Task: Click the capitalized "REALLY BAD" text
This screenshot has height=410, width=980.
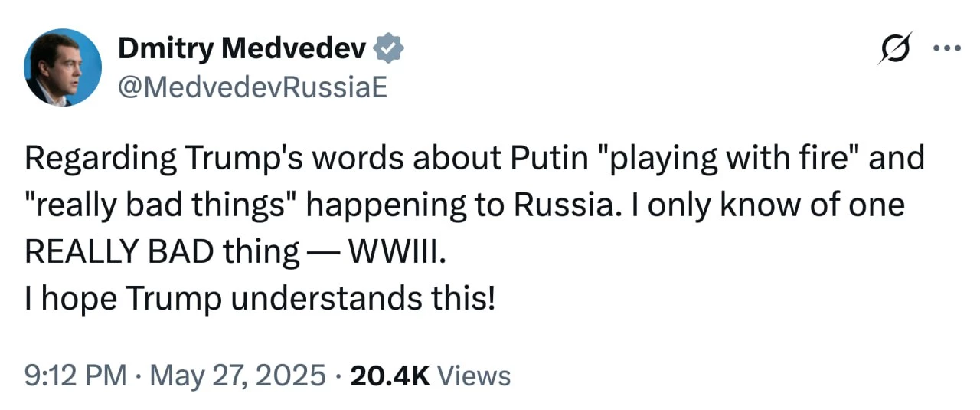Action: (119, 252)
